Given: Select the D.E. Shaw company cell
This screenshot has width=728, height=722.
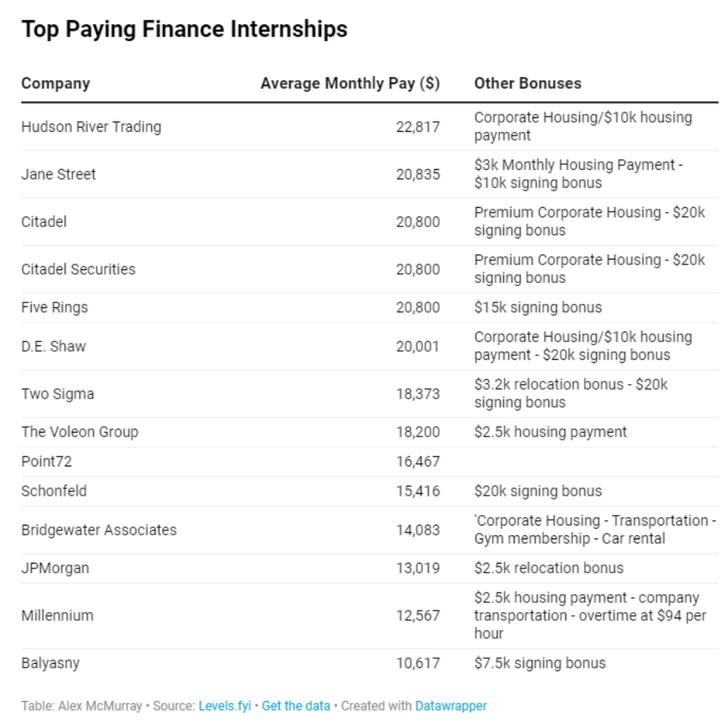Looking at the screenshot, I should click(x=53, y=346).
